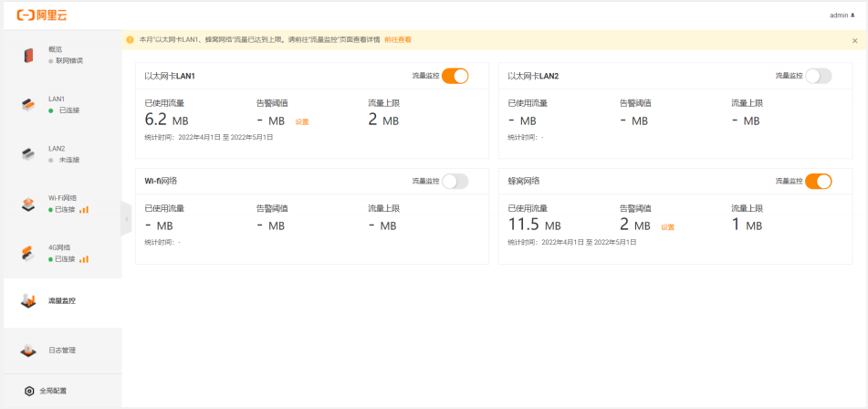This screenshot has height=409, width=868.
Task: Click the 阿里云 logo in header
Action: coord(40,16)
